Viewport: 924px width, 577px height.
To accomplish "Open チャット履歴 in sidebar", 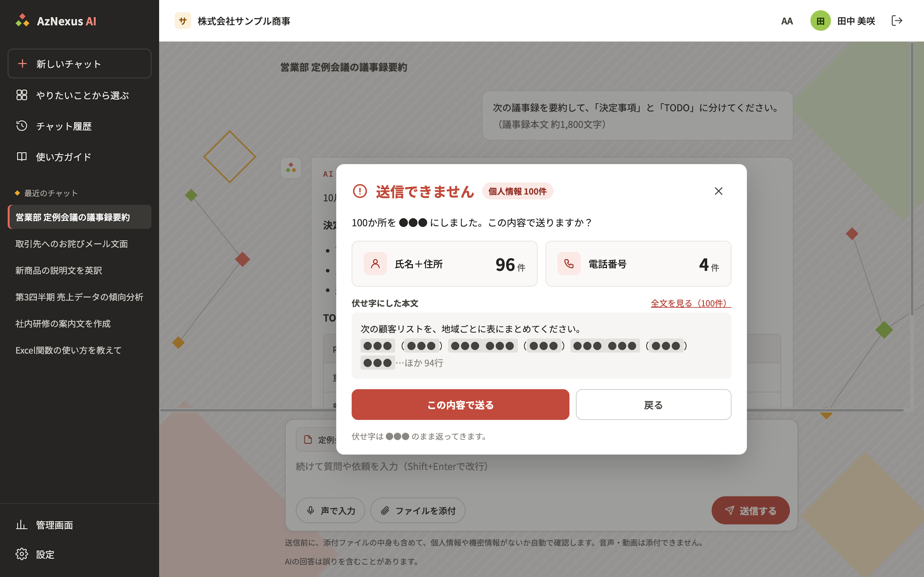I will pyautogui.click(x=79, y=126).
